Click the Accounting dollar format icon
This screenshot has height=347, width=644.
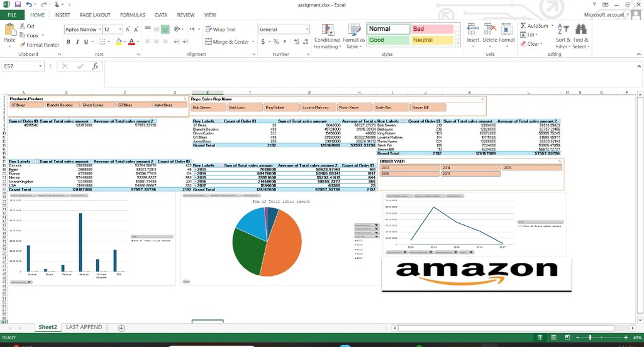263,42
